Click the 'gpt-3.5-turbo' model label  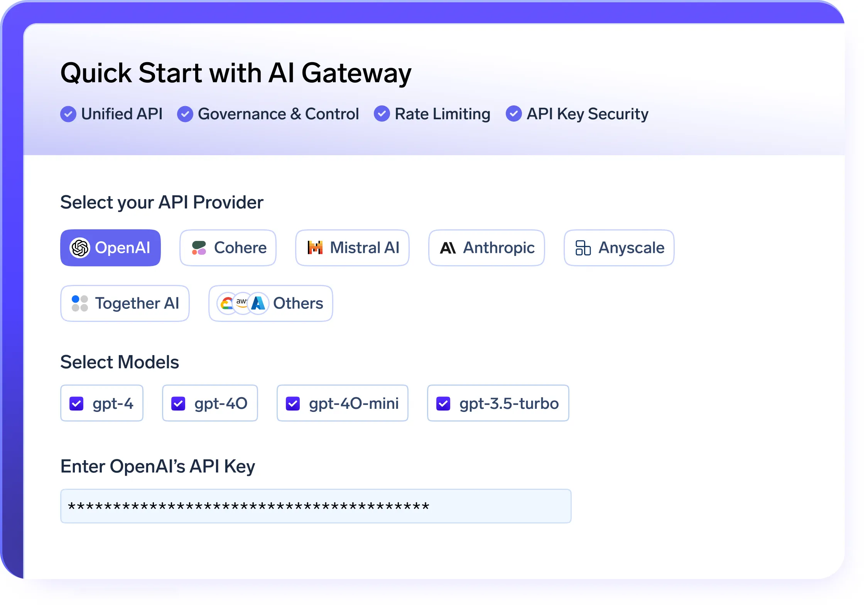coord(509,404)
